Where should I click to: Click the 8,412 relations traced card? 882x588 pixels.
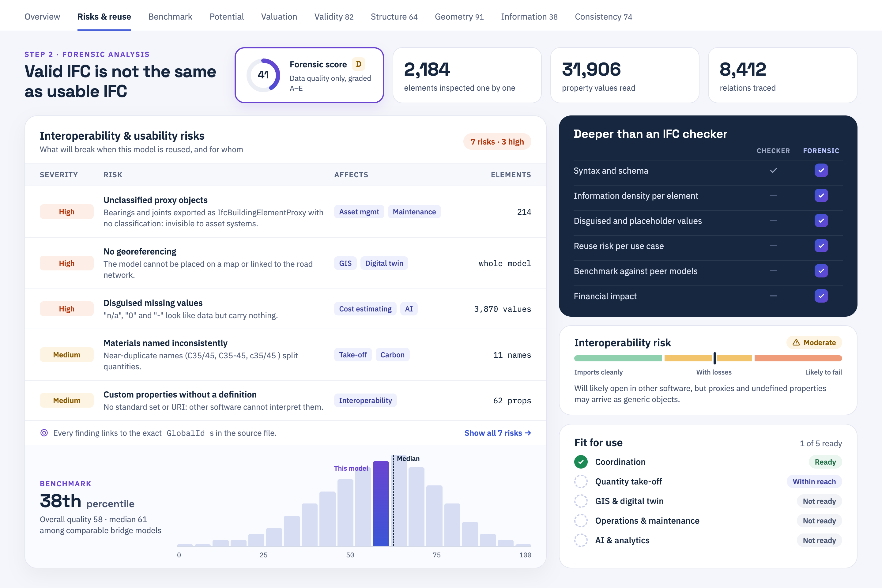pos(783,75)
